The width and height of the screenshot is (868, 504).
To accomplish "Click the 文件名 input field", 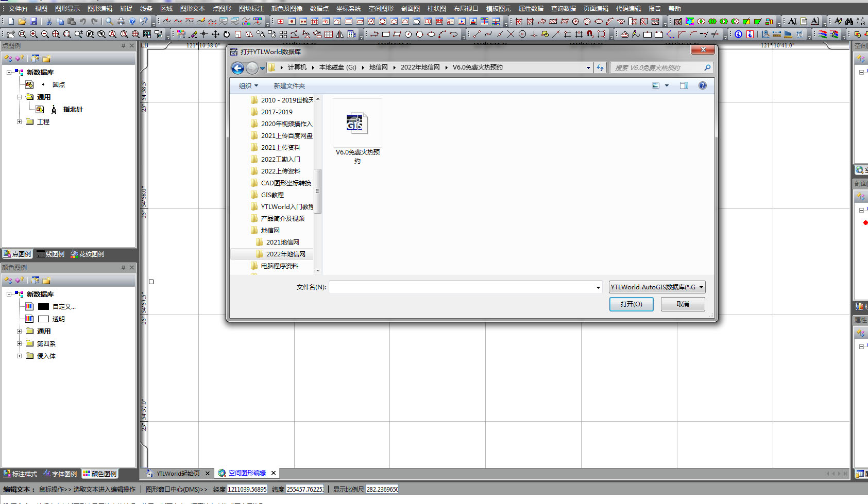I will coord(463,287).
